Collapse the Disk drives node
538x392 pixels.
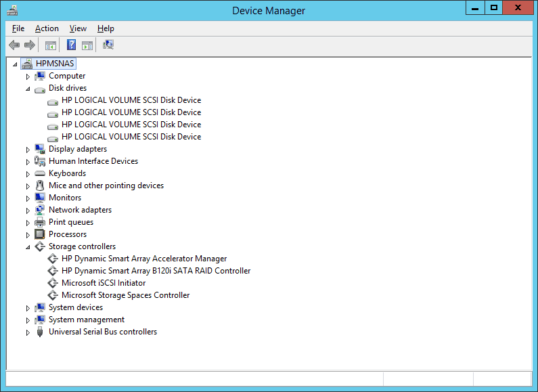(x=28, y=89)
